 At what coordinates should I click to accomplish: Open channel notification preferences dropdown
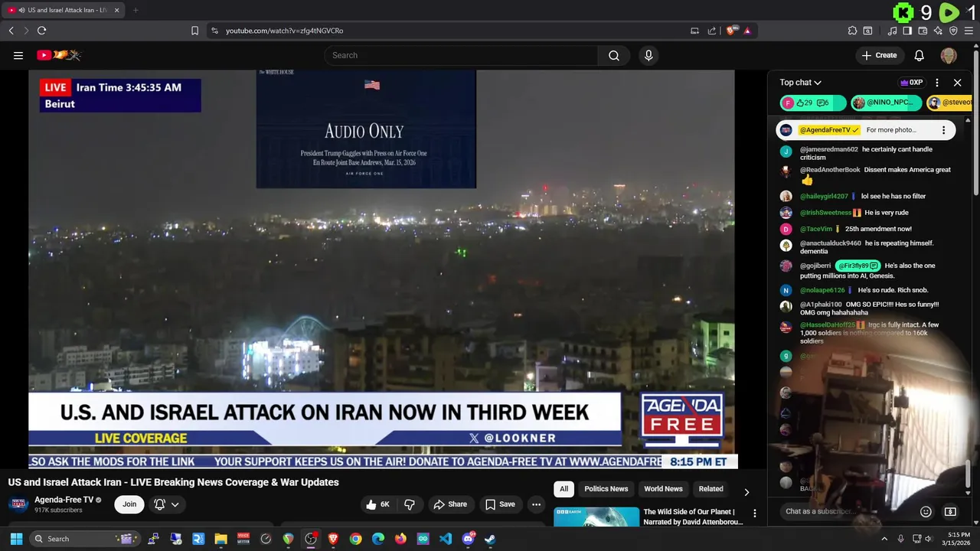tap(166, 504)
